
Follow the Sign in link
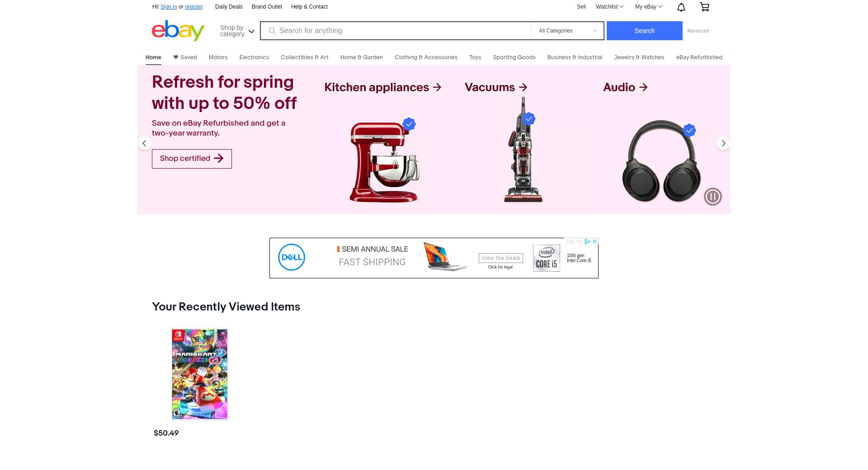[x=169, y=7]
